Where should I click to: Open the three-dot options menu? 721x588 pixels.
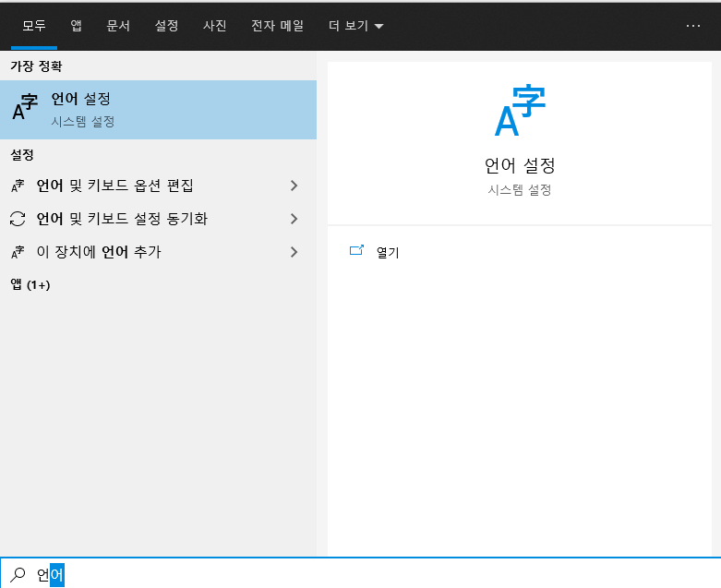point(693,26)
